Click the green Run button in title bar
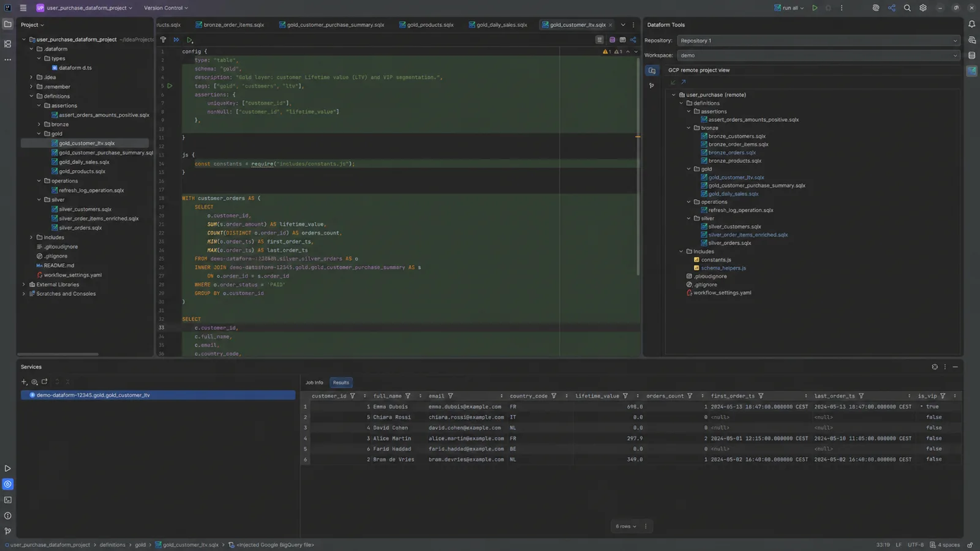980x551 pixels. point(815,8)
